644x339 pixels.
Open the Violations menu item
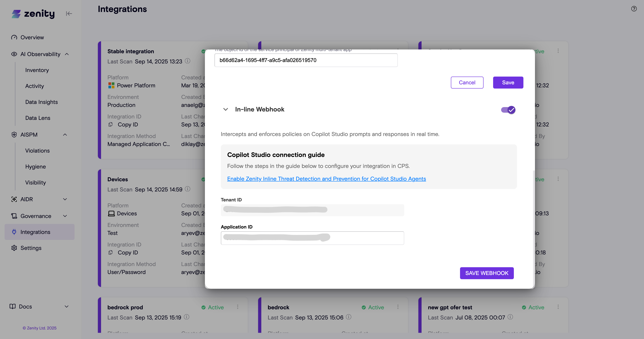37,151
